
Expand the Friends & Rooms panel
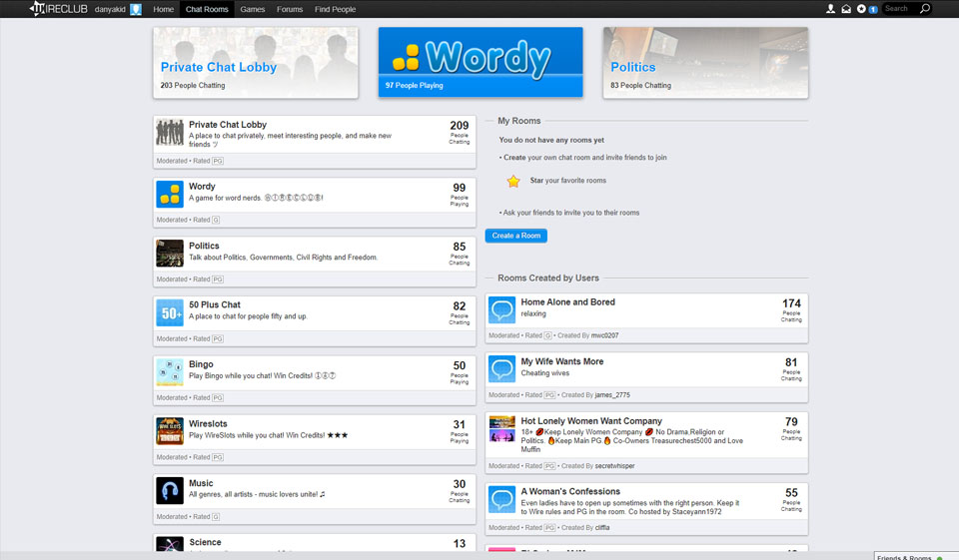point(905,556)
